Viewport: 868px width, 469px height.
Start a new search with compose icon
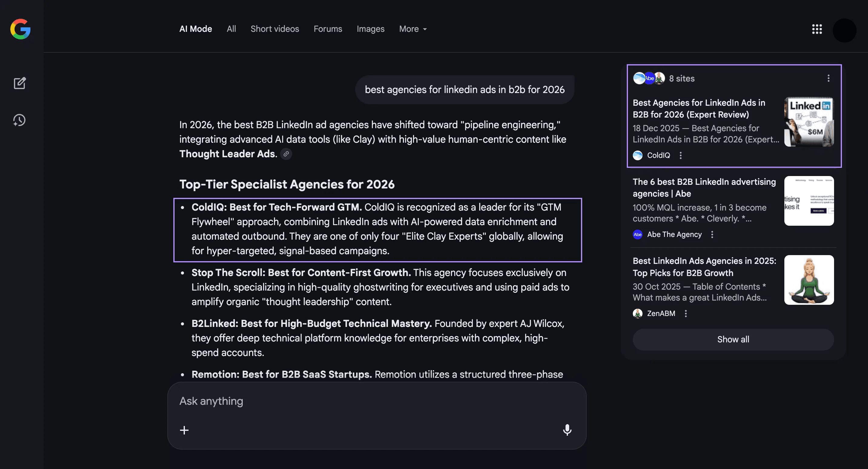[x=19, y=83]
